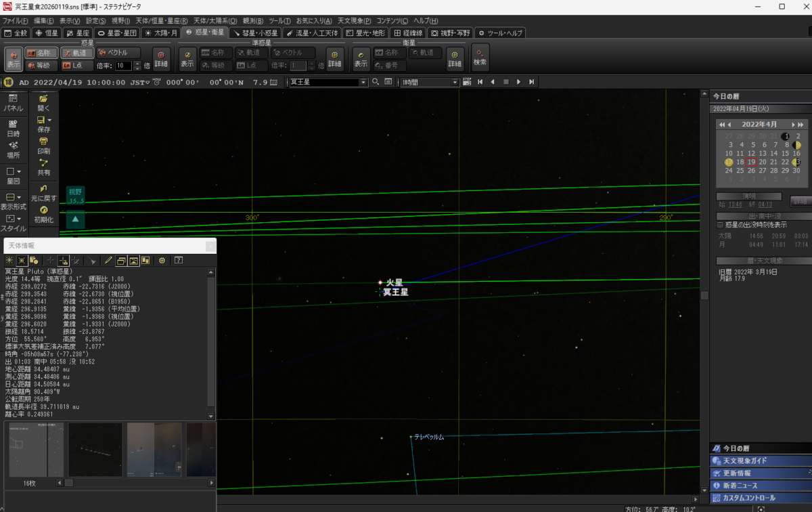Edit the planet 倍率 value field
The height and width of the screenshot is (512, 812).
click(x=123, y=66)
